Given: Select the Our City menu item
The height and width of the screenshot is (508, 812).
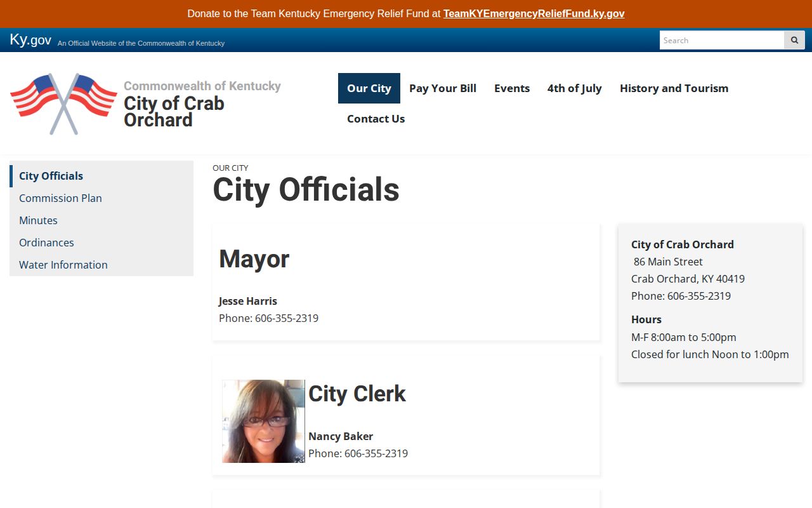Looking at the screenshot, I should [x=369, y=88].
